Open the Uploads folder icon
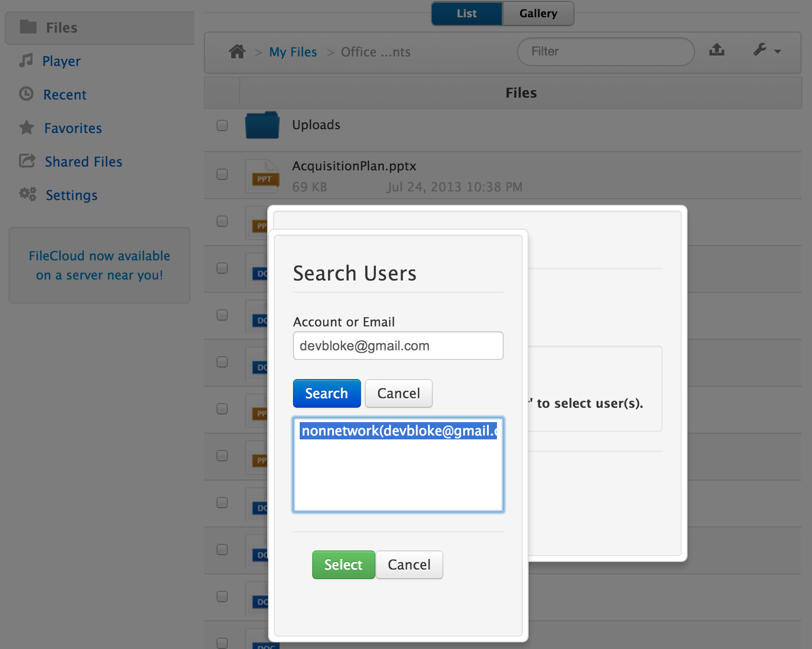The image size is (812, 649). tap(262, 125)
